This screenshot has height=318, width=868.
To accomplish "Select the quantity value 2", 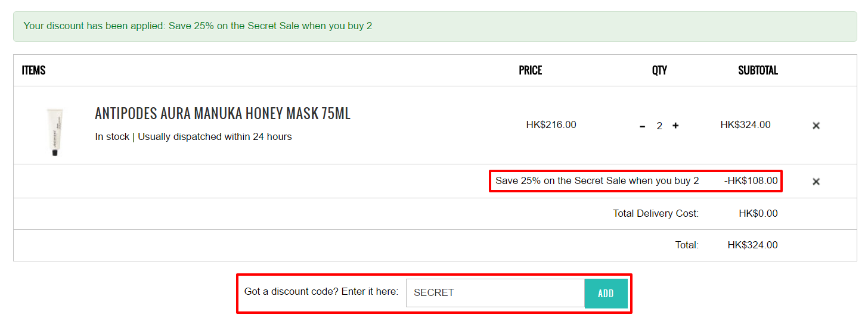I will tap(659, 126).
